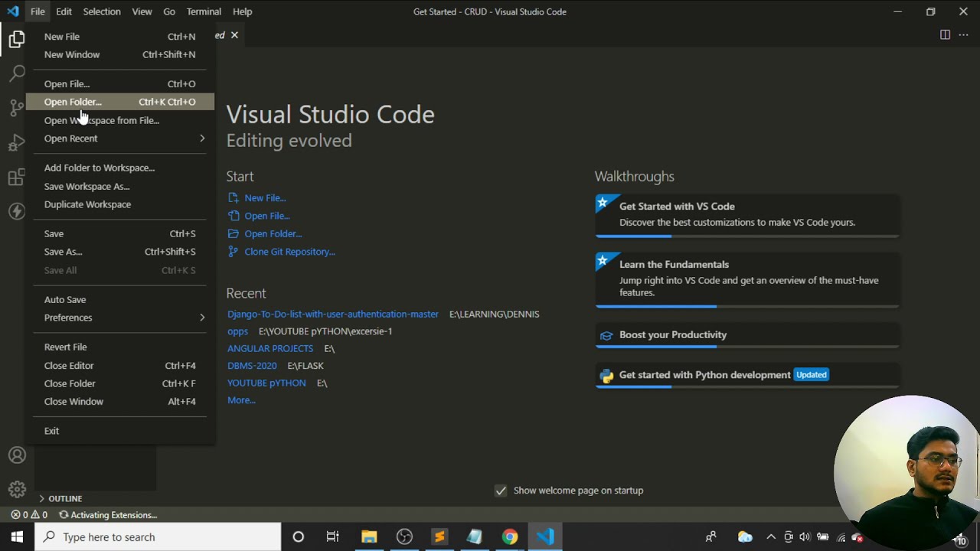Image resolution: width=980 pixels, height=551 pixels.
Task: Open the Edit menu
Action: pyautogui.click(x=64, y=11)
